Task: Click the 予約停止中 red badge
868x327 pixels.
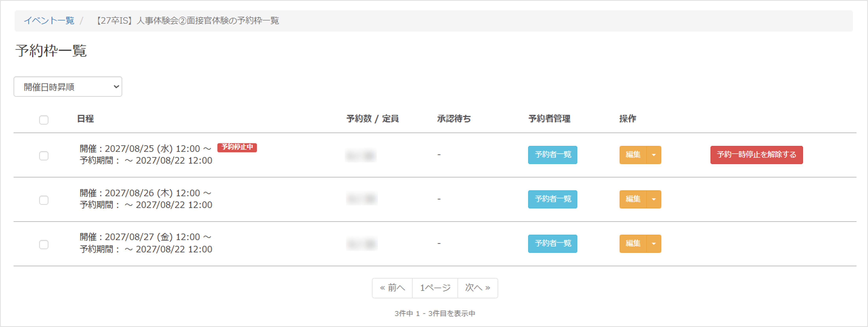Action: pos(237,147)
